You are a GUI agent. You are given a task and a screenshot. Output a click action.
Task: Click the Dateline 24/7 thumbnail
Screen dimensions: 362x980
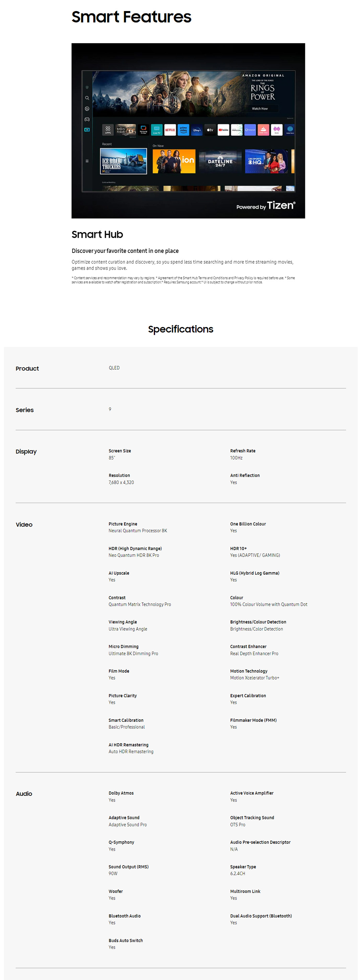220,162
